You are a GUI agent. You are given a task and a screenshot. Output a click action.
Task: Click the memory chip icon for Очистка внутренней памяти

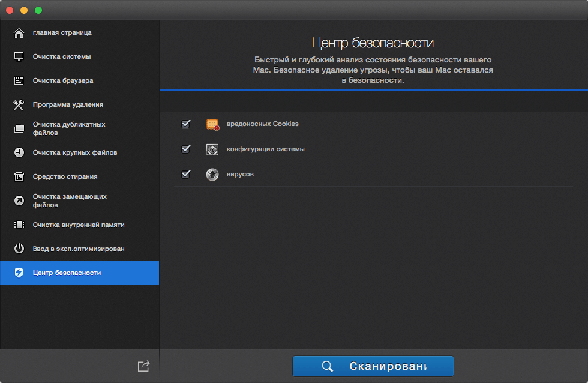(19, 225)
